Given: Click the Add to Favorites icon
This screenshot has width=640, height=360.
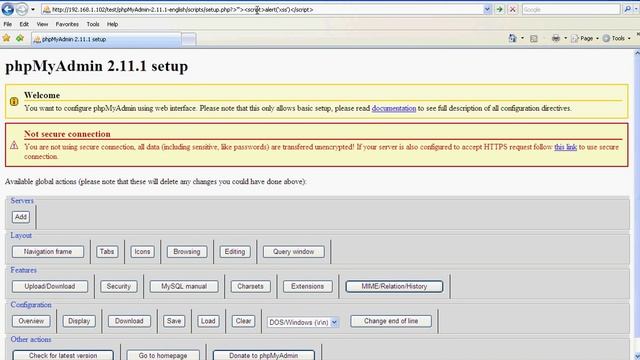Looking at the screenshot, I should (x=20, y=38).
